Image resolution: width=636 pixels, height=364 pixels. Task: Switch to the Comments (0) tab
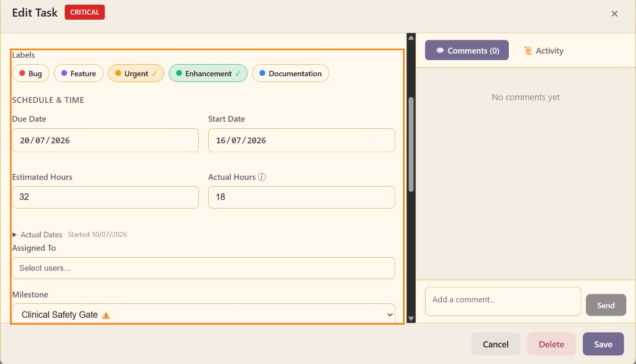point(467,50)
